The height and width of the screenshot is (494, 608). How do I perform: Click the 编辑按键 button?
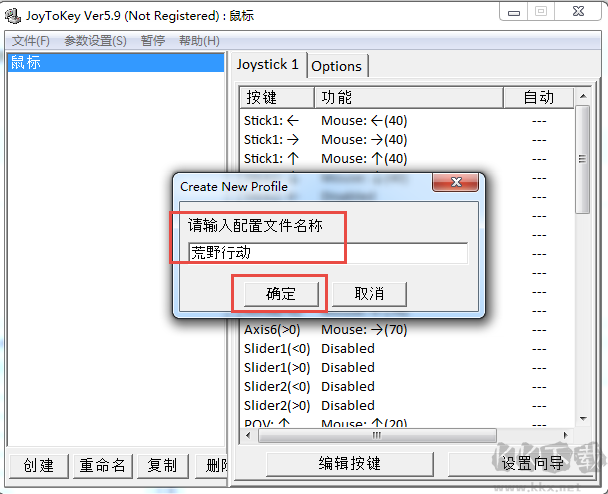pos(350,464)
